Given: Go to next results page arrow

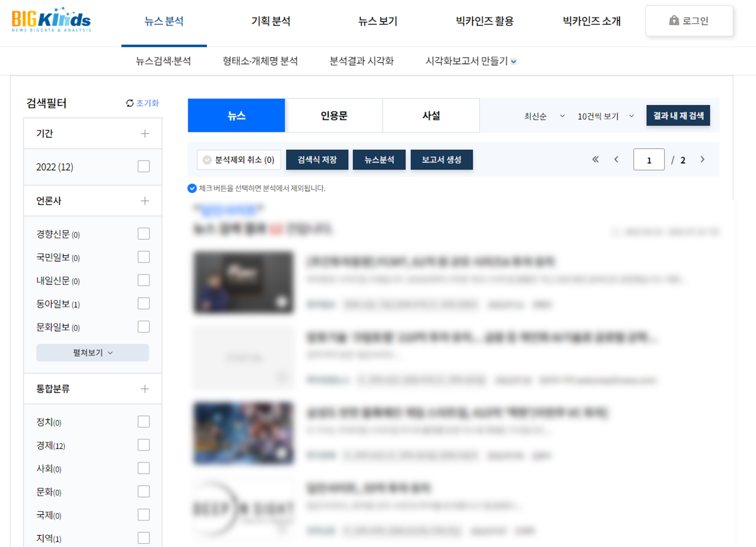Looking at the screenshot, I should 702,160.
